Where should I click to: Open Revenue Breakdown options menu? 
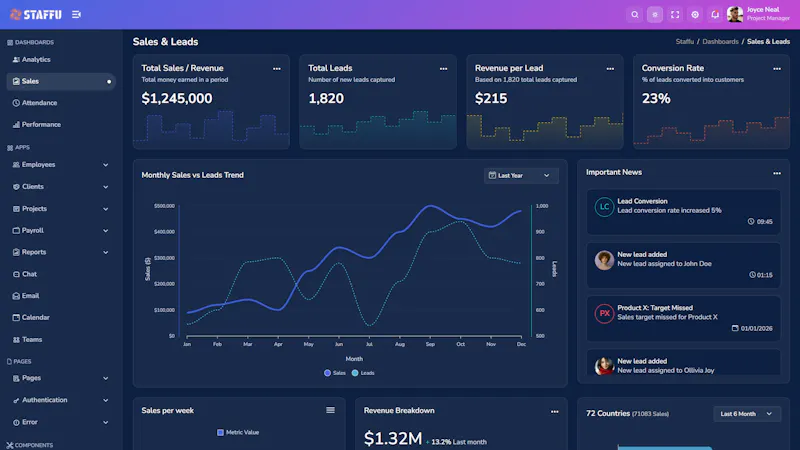(555, 411)
